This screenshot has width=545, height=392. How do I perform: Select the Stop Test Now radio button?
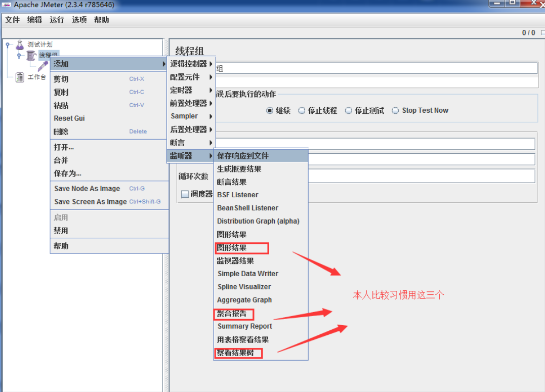coord(395,111)
